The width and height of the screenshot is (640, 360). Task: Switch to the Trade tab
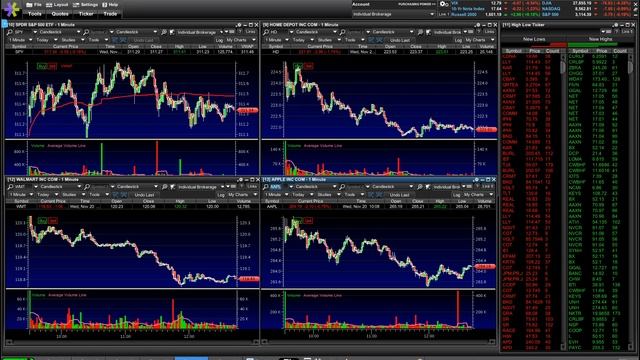coord(110,14)
